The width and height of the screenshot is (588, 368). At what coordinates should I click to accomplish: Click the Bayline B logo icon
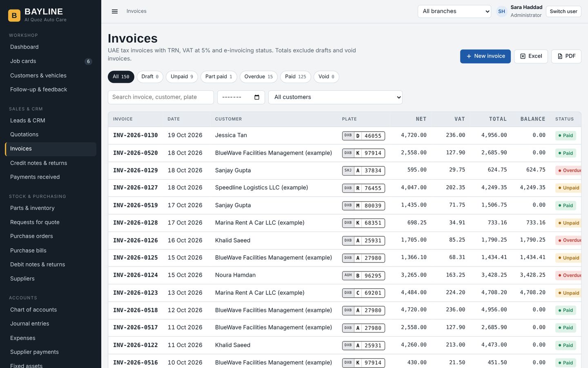tap(14, 16)
